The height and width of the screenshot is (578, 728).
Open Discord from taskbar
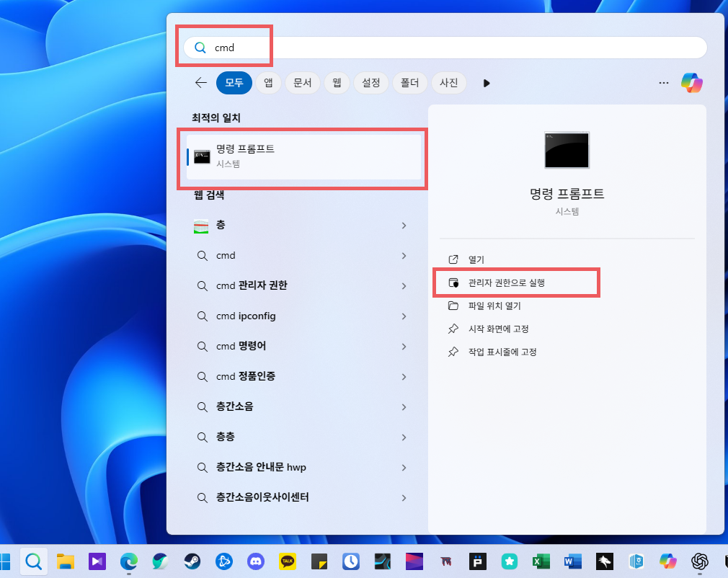tap(256, 561)
